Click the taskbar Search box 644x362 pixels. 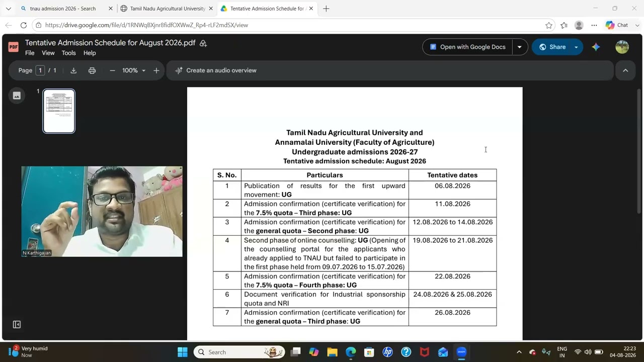point(239,352)
